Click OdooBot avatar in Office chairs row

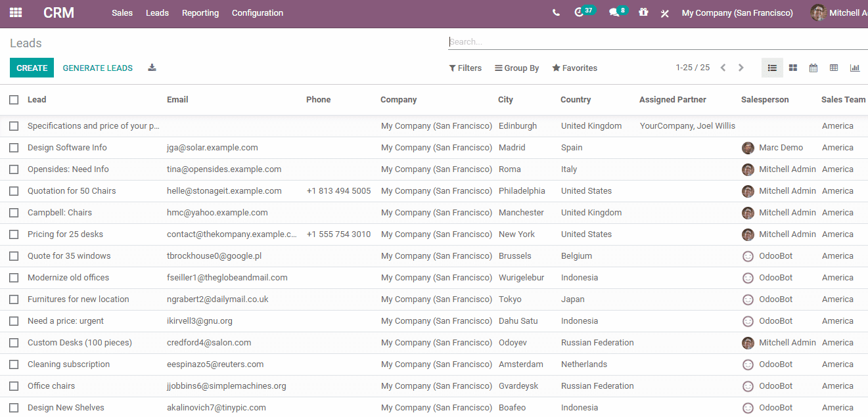[748, 386]
